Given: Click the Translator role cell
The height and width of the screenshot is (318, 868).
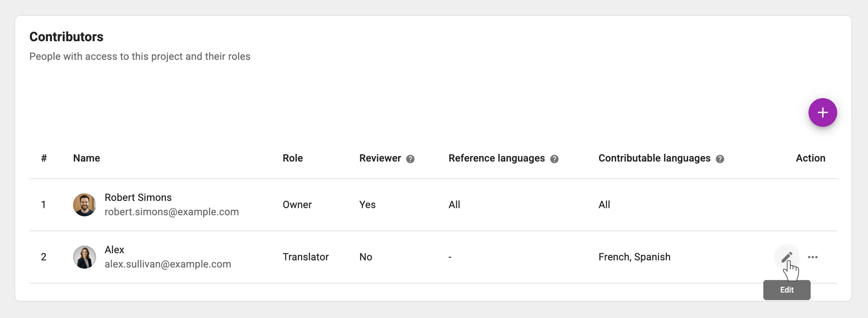Looking at the screenshot, I should pyautogui.click(x=306, y=257).
